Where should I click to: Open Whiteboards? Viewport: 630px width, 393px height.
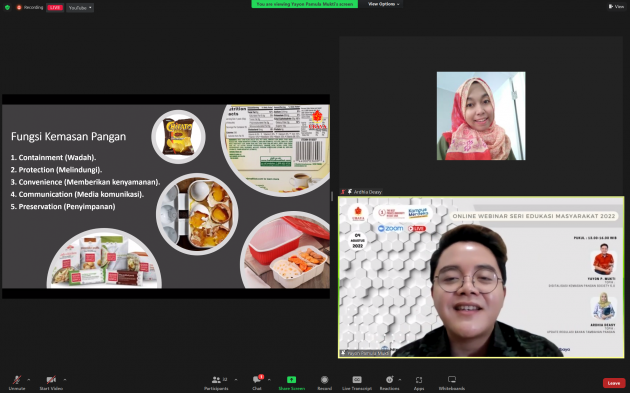(x=452, y=382)
